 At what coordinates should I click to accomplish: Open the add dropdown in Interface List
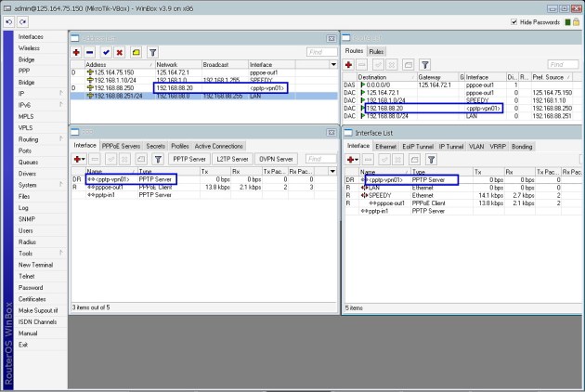point(353,160)
